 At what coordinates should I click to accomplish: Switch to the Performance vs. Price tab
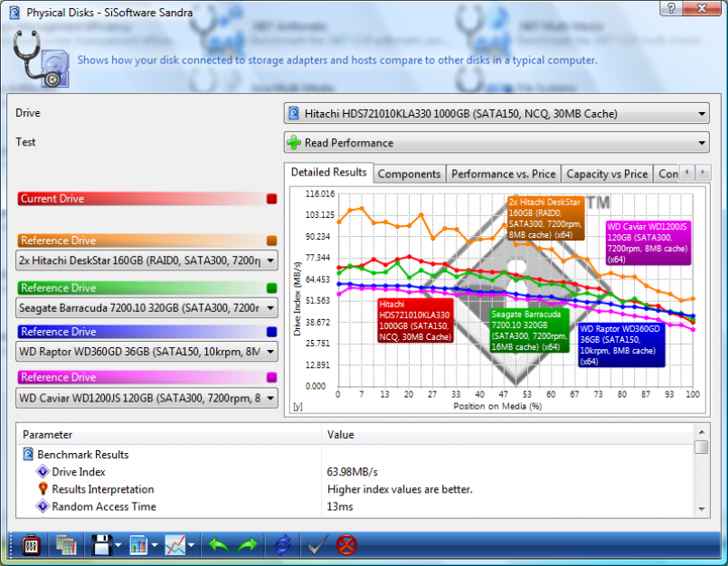[502, 174]
